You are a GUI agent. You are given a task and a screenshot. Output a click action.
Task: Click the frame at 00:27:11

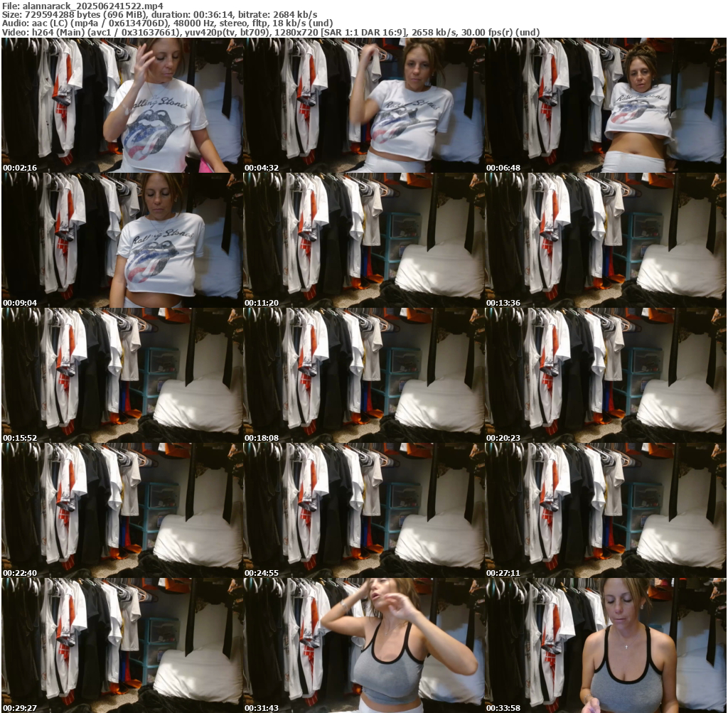point(605,510)
